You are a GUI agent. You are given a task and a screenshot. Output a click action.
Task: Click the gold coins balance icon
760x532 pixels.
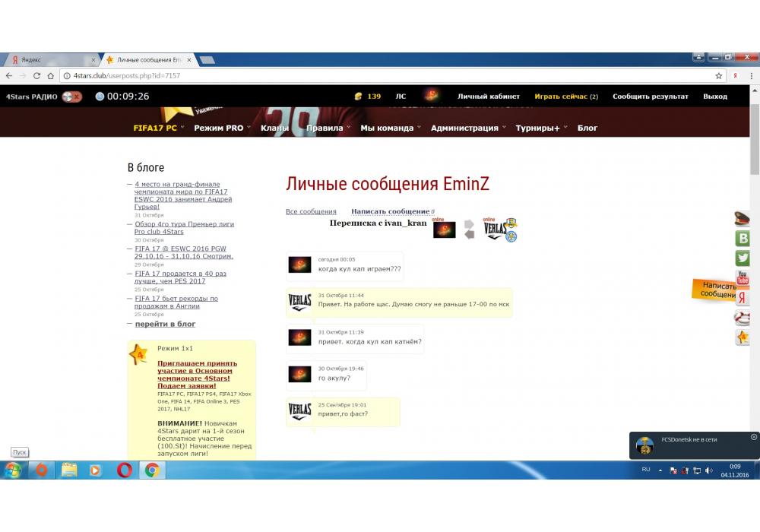point(359,97)
